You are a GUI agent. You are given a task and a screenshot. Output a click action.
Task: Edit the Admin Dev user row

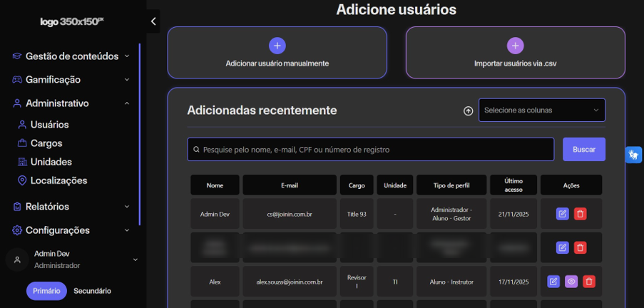pyautogui.click(x=562, y=214)
